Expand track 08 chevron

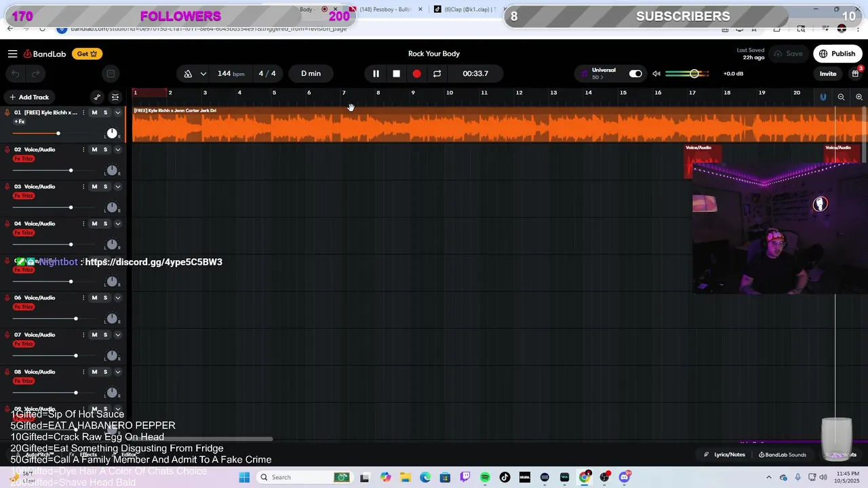(x=117, y=372)
